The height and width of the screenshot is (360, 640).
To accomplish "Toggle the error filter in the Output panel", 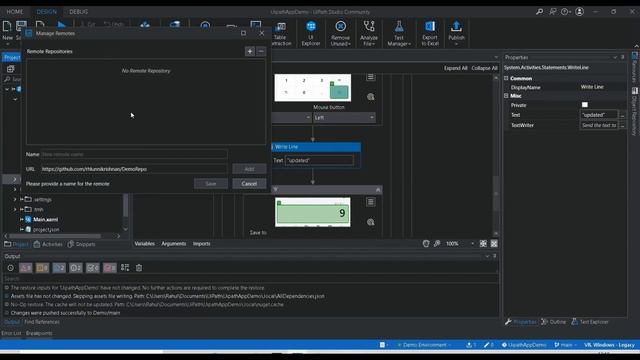I will (26, 268).
